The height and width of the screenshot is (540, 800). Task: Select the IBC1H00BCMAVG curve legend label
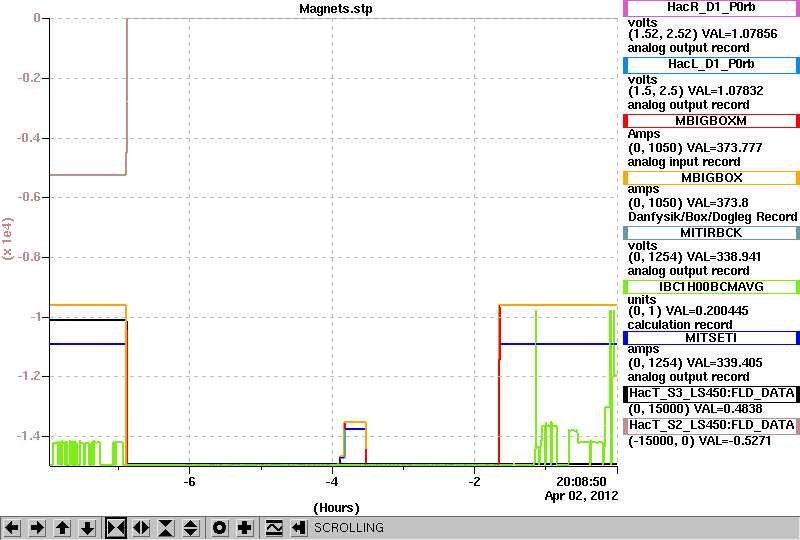click(711, 287)
